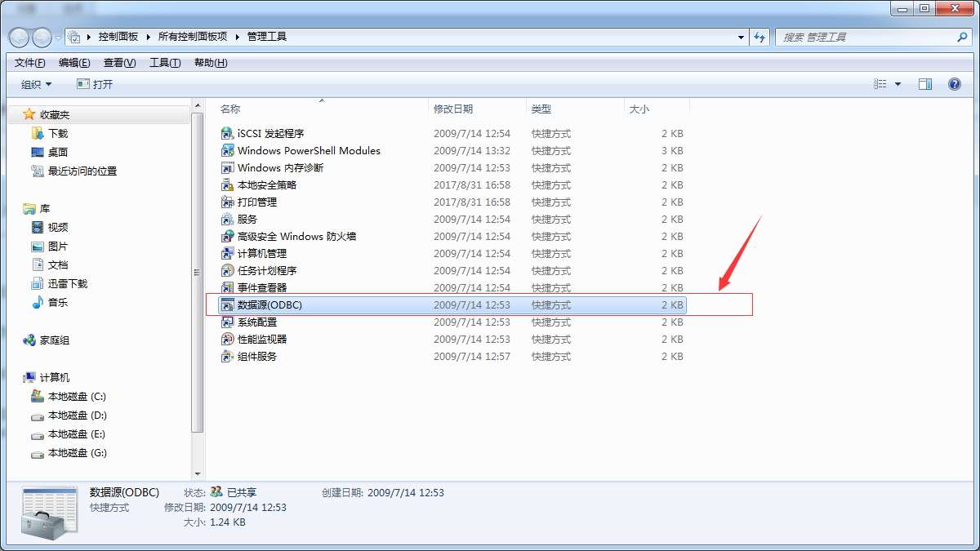Expand the address bar history dropdown
The width and height of the screenshot is (980, 551).
point(741,37)
